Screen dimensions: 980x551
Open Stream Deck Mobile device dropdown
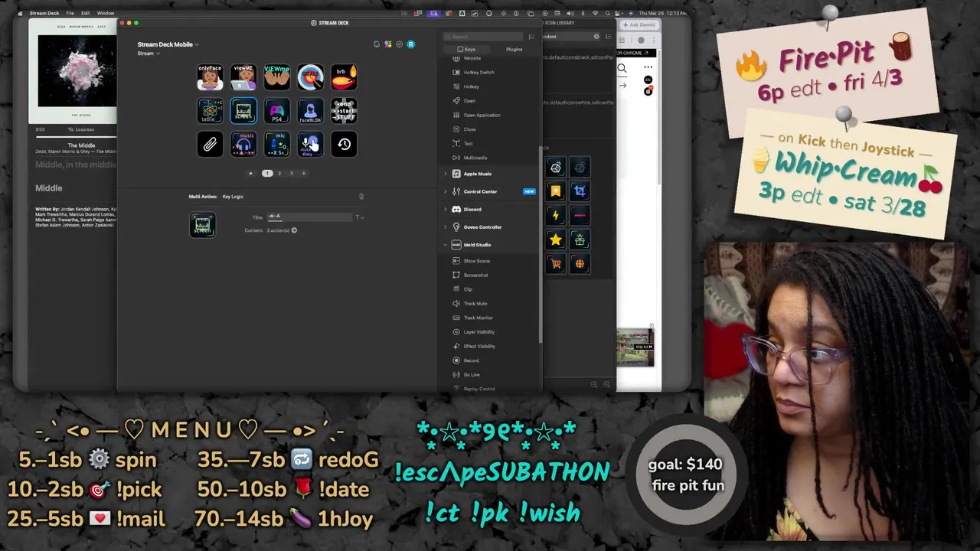click(168, 44)
